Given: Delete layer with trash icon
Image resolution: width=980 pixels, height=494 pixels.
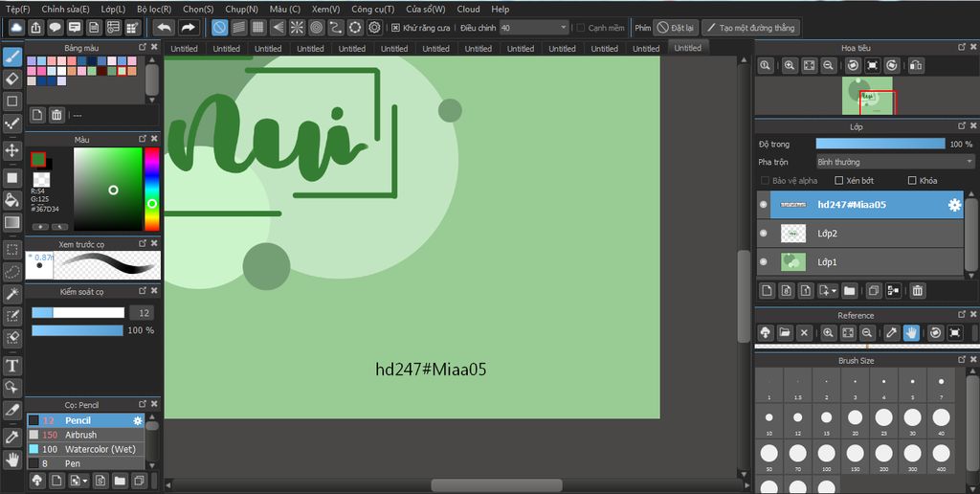Looking at the screenshot, I should click(918, 290).
